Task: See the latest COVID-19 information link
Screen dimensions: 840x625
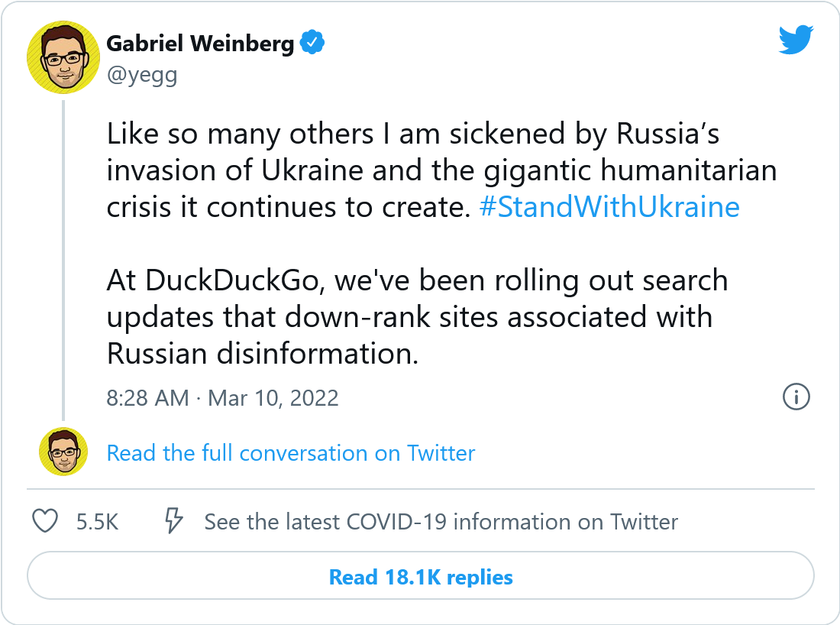Action: (441, 522)
